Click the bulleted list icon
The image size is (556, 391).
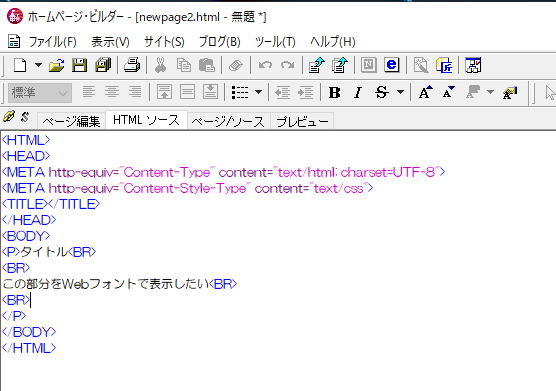point(240,92)
